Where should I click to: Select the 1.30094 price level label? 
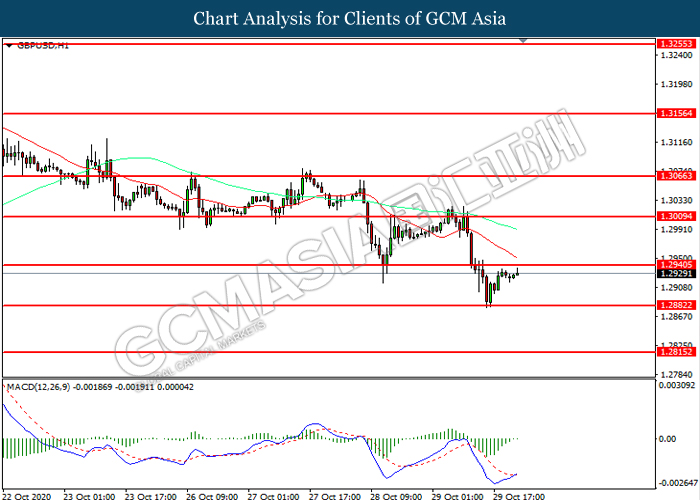676,217
